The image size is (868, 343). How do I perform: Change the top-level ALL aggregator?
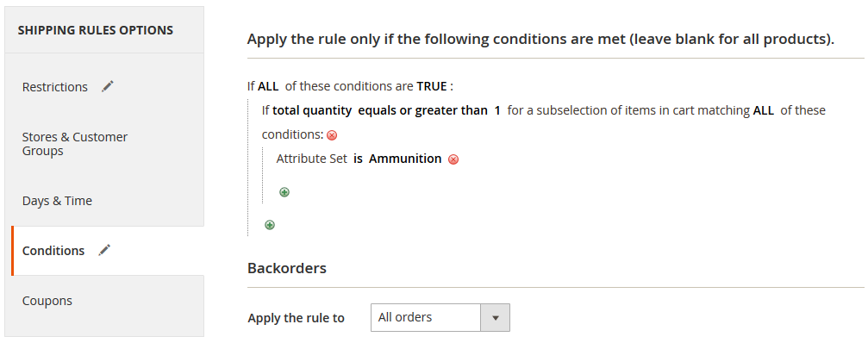tap(268, 87)
